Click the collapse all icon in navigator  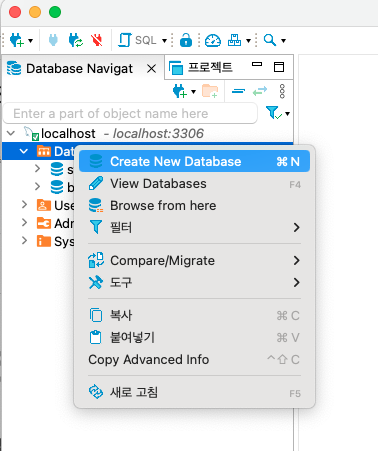click(x=238, y=91)
